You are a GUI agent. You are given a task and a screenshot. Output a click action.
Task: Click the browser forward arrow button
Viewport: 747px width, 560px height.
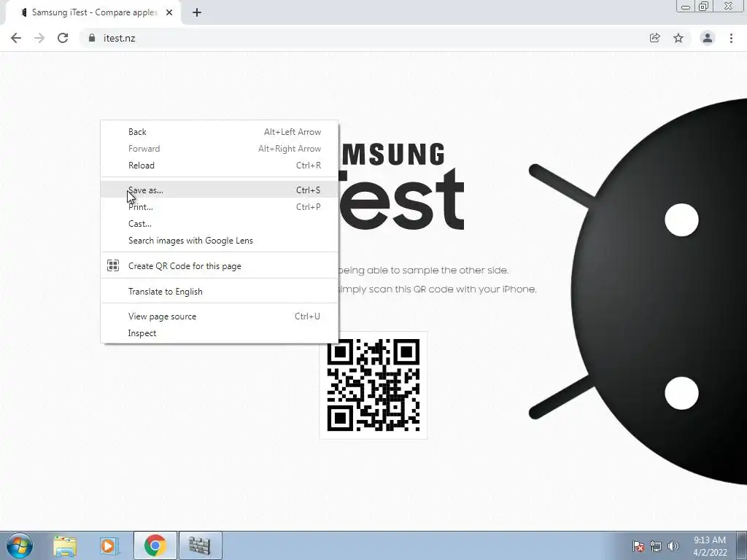click(x=39, y=38)
